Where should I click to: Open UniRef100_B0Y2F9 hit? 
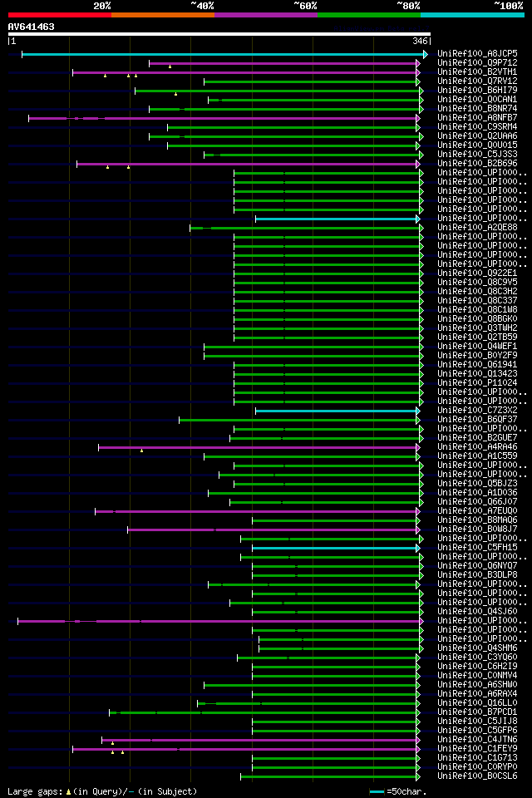477,356
